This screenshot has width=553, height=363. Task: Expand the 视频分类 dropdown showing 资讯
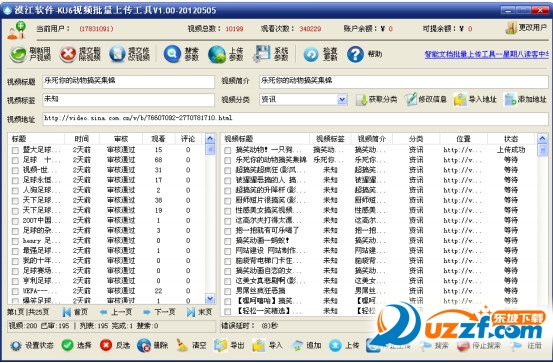(342, 100)
